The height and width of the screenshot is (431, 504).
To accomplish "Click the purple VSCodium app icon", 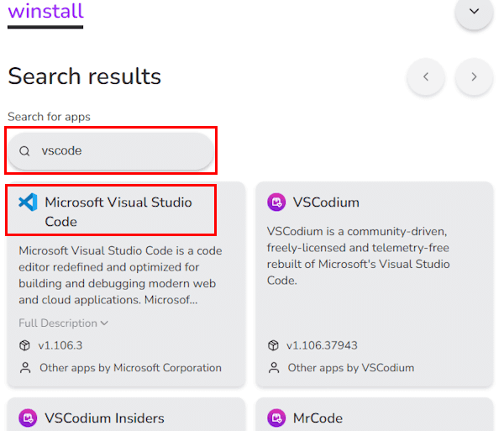I will point(276,202).
